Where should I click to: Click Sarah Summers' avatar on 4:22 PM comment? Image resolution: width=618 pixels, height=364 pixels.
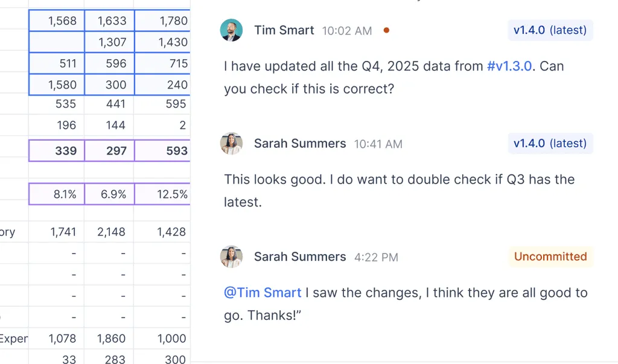(231, 257)
